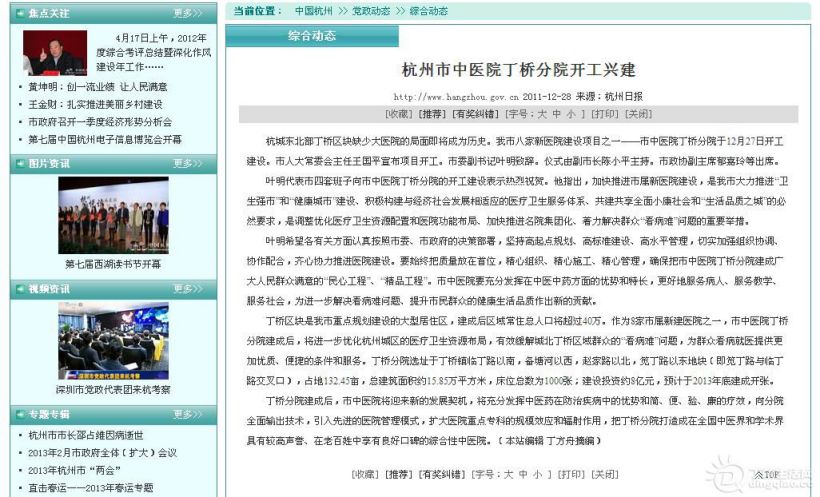The height and width of the screenshot is (497, 820).
Task: Open the 综合动态 tab header
Action: (311, 35)
